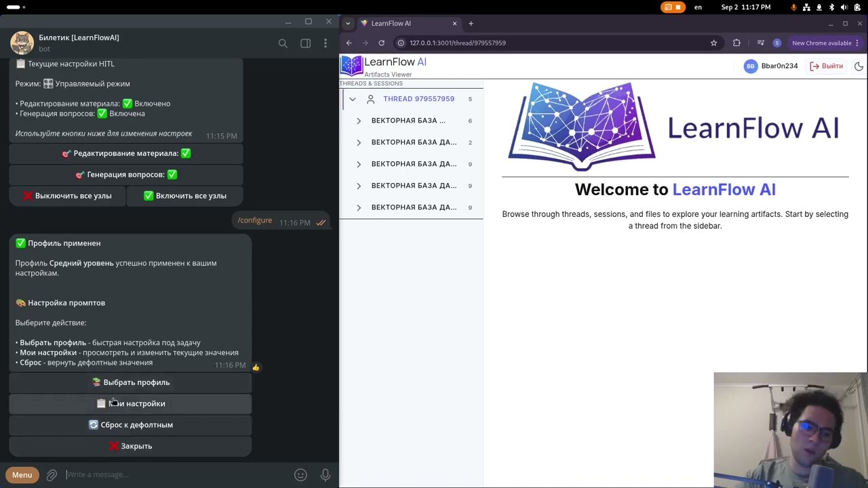Open Chrome's three-dot menu
The width and height of the screenshot is (868, 488).
pos(857,43)
